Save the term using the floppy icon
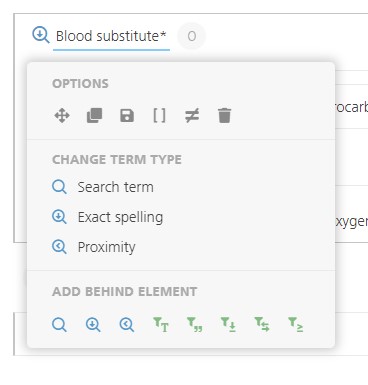Viewport: 368px width, 385px height. (127, 116)
